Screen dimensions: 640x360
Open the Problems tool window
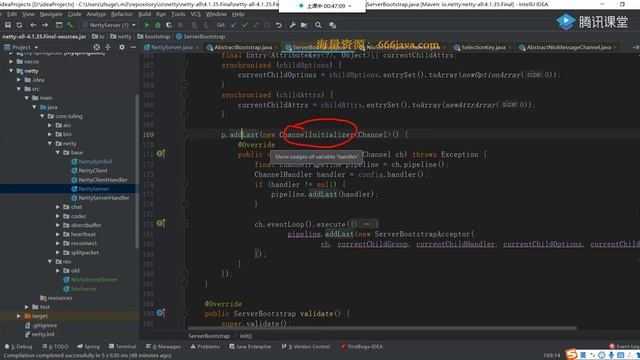[x=204, y=347]
